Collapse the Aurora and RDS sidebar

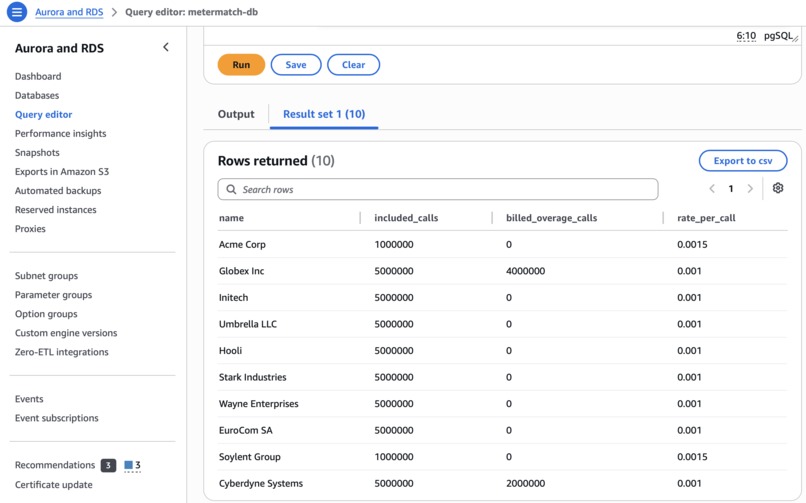coord(166,47)
